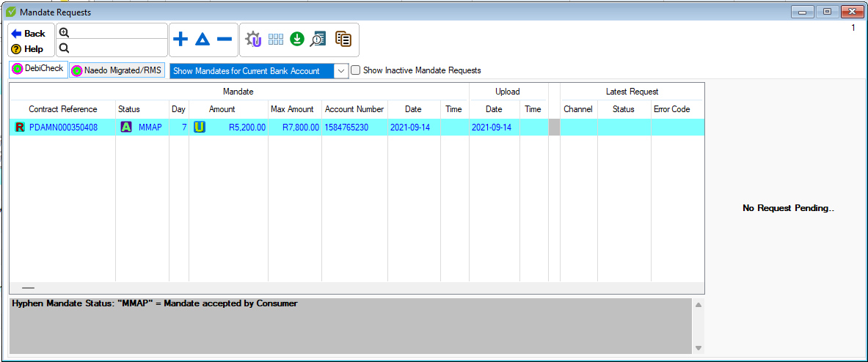This screenshot has width=868, height=362.
Task: Click the green download arrow icon
Action: pos(296,40)
